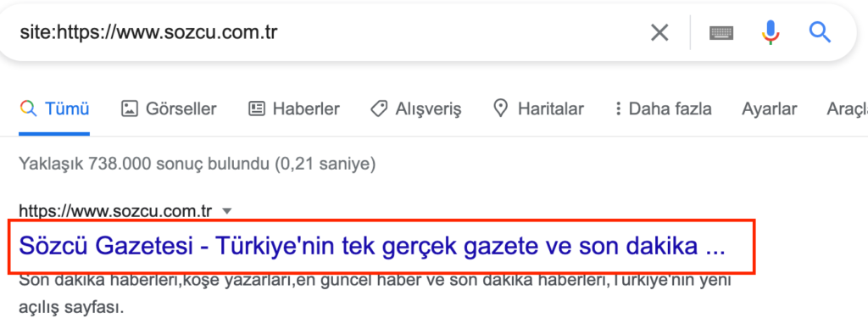Focus the search box containing site:https://www.sozcu.com.tr
This screenshot has width=868, height=329.
point(332,33)
